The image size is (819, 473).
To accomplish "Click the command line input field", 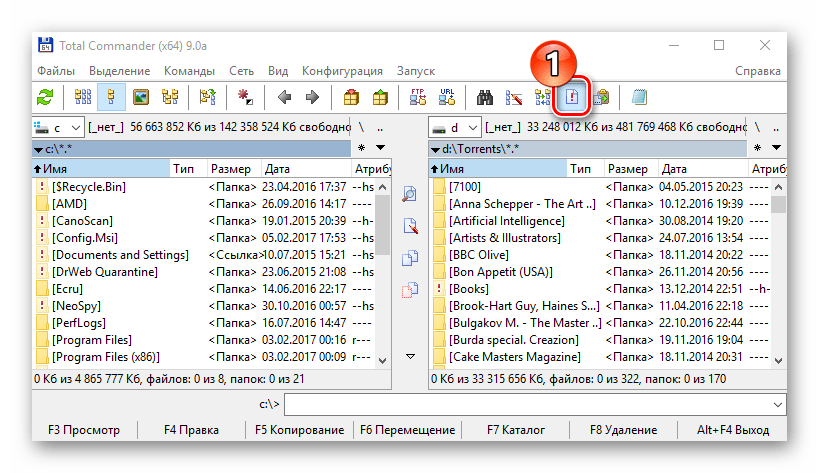I will (535, 405).
